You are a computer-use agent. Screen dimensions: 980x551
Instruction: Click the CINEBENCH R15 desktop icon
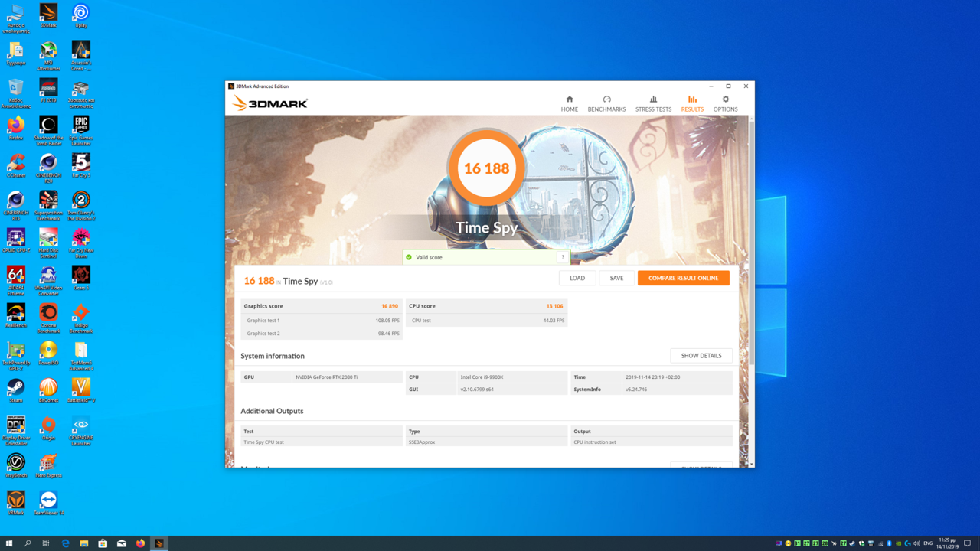tap(15, 206)
